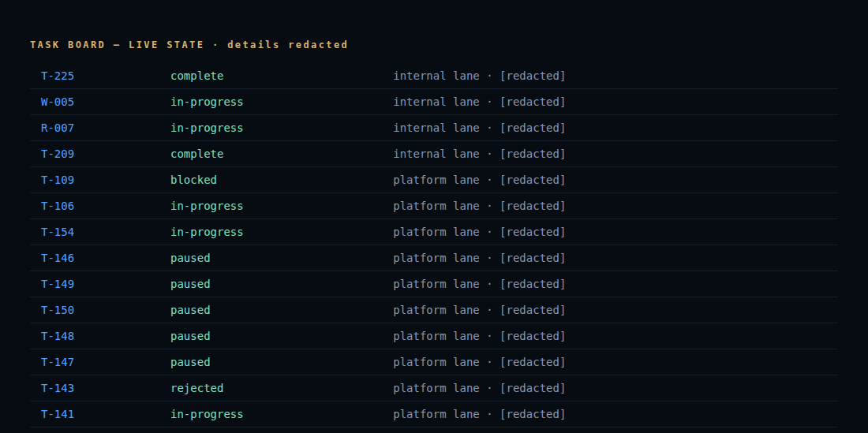Screen dimensions: 868x433
Task: Select task T-106 identifier
Action: click(58, 206)
